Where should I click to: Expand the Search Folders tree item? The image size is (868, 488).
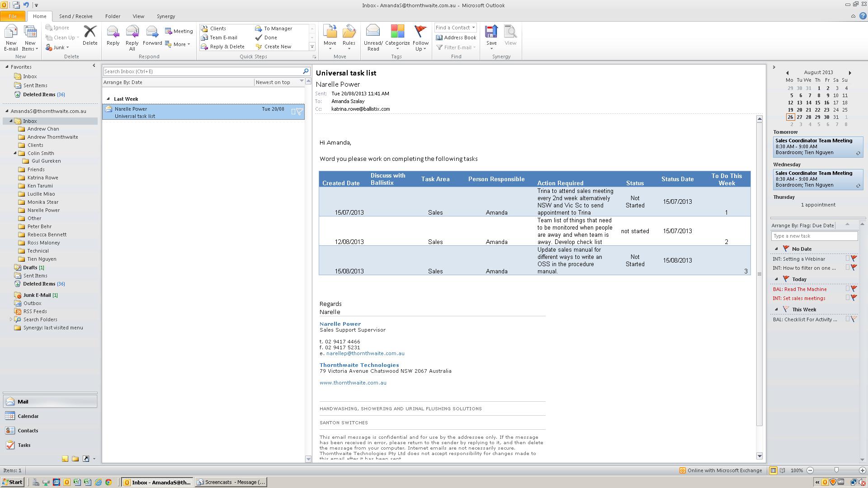[11, 319]
